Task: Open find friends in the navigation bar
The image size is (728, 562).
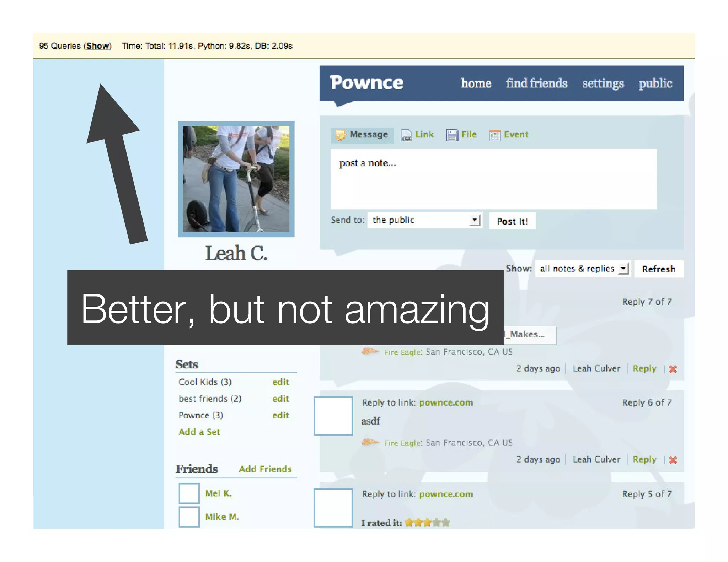Action: tap(536, 83)
